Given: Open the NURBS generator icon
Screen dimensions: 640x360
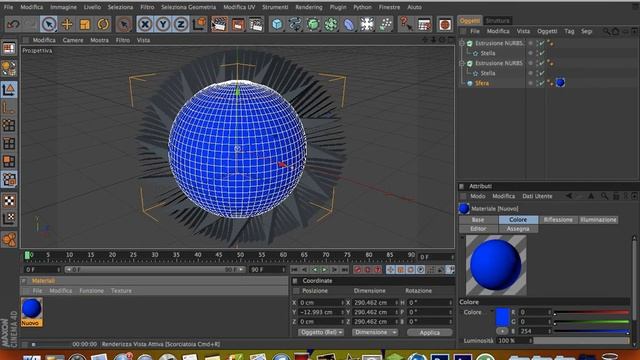Looking at the screenshot, I should pyautogui.click(x=313, y=24).
